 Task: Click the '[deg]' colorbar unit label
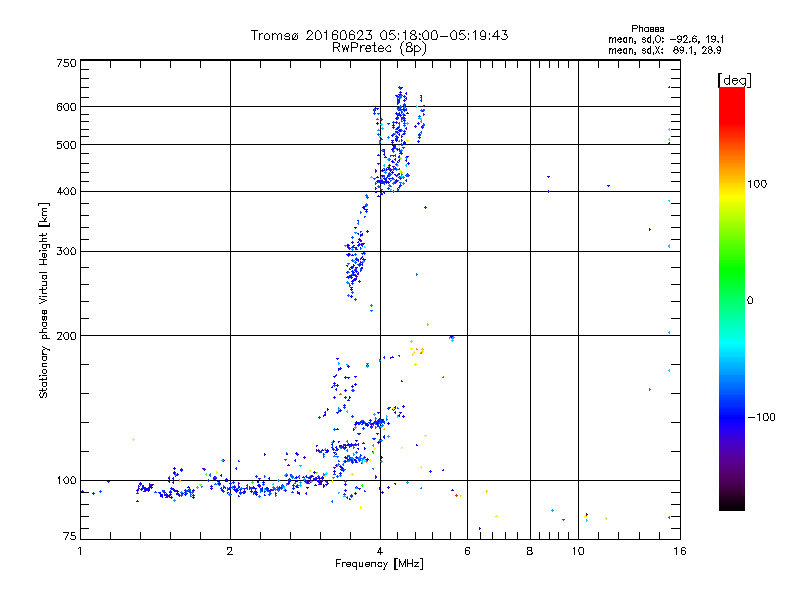point(734,80)
